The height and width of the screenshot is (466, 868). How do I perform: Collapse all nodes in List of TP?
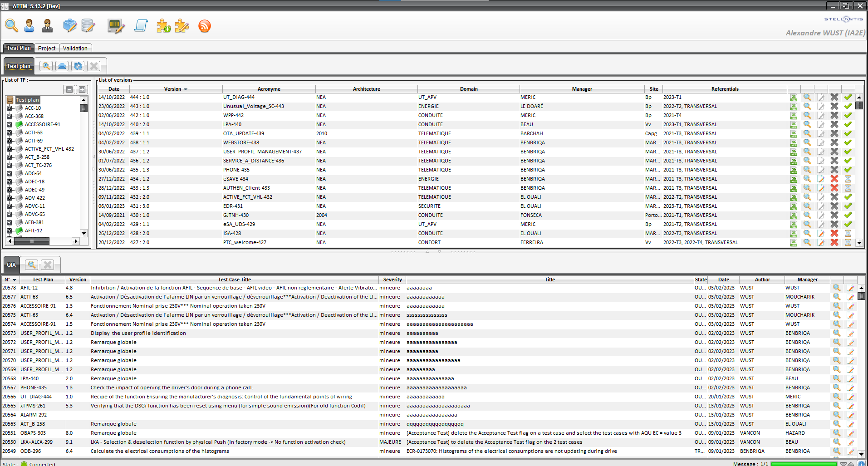click(x=69, y=90)
